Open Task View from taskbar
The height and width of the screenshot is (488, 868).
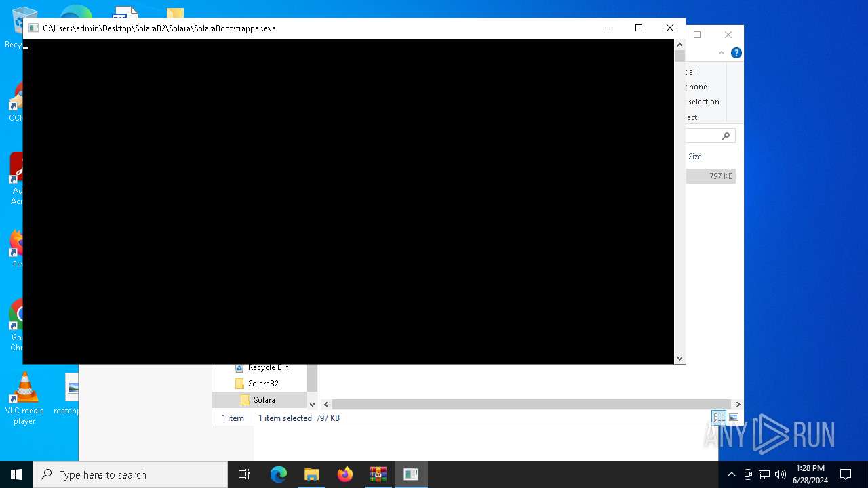[x=244, y=474]
